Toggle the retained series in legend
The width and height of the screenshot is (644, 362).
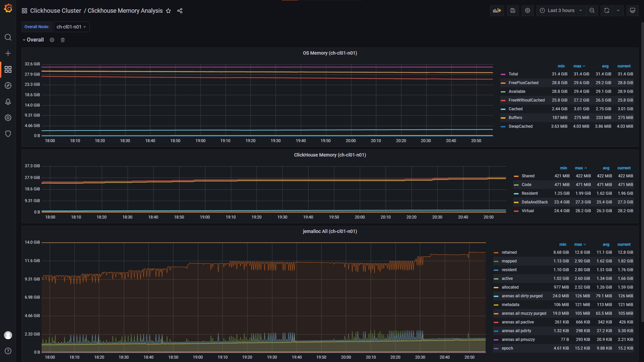tap(509, 252)
